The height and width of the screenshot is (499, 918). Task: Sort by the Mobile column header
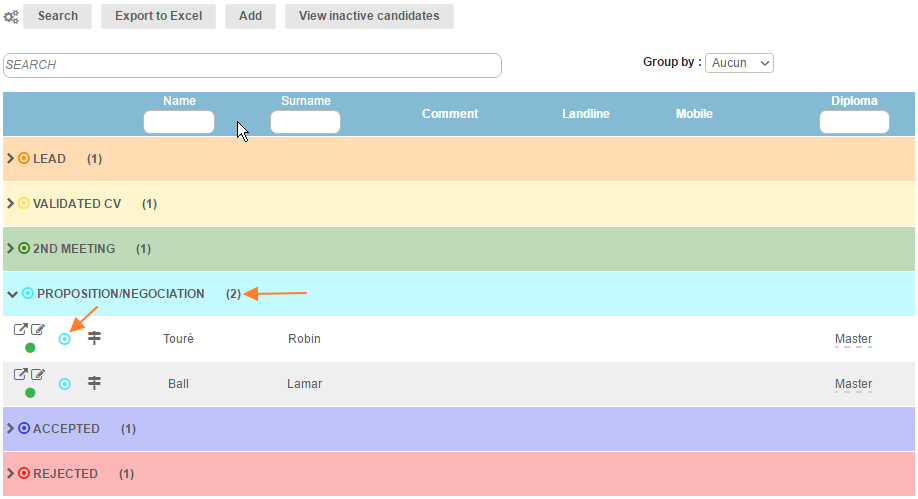(694, 114)
